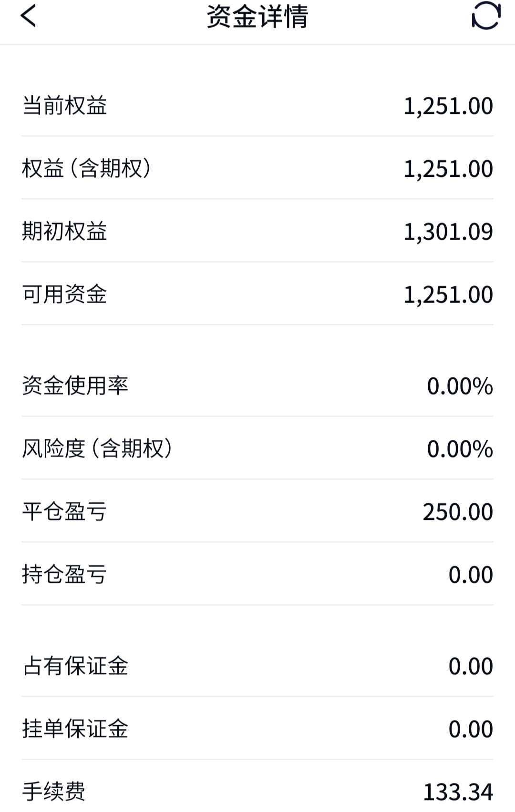Tap the 资金详情 page title

(x=257, y=16)
